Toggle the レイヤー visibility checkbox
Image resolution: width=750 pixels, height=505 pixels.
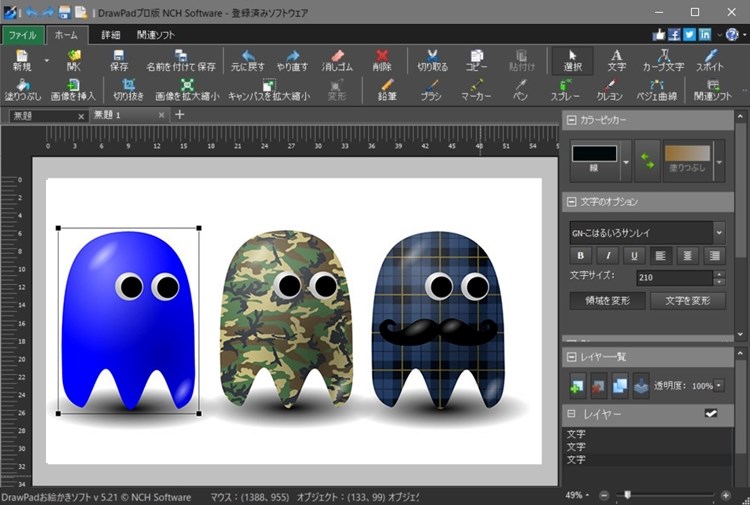(712, 414)
